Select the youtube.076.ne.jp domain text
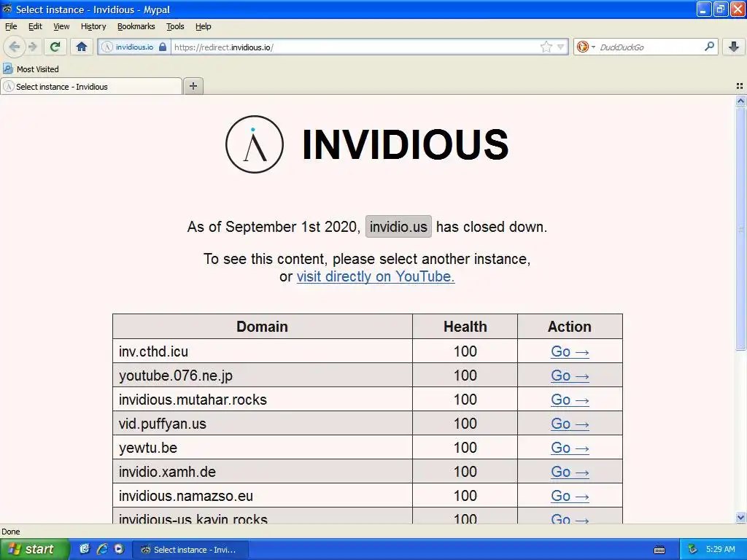747x560 pixels. tap(176, 376)
